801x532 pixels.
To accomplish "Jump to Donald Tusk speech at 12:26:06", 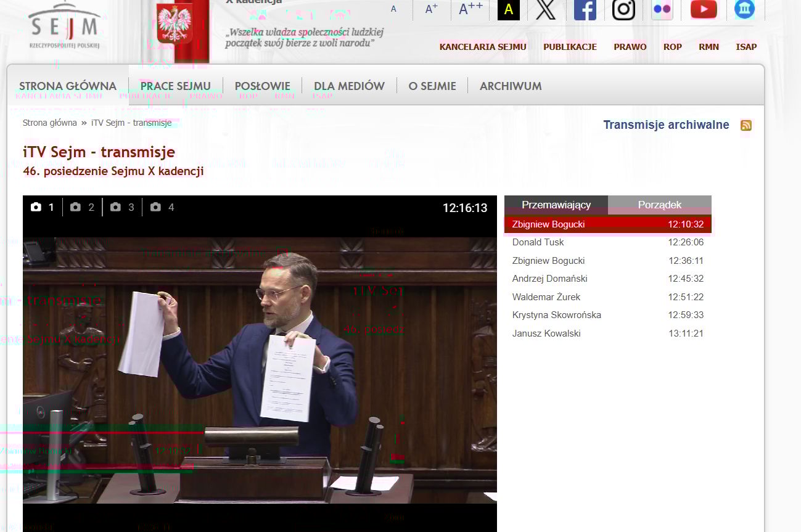I will pyautogui.click(x=607, y=242).
